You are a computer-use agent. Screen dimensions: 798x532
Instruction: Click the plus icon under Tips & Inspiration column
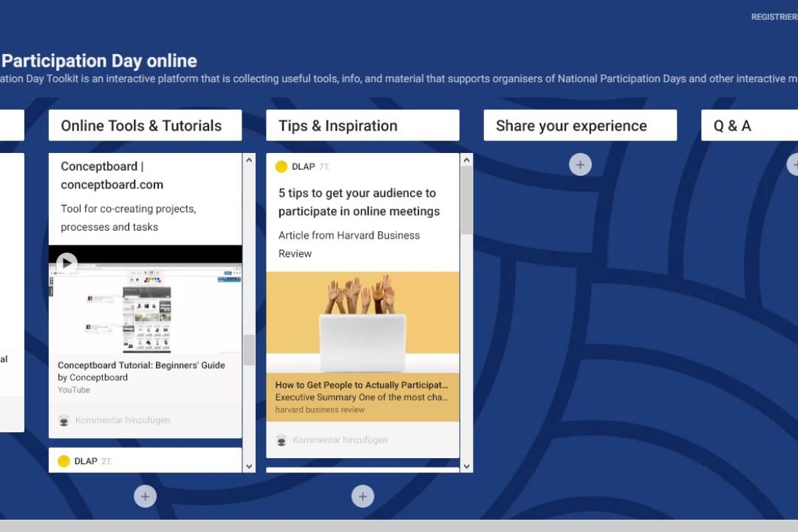(362, 496)
